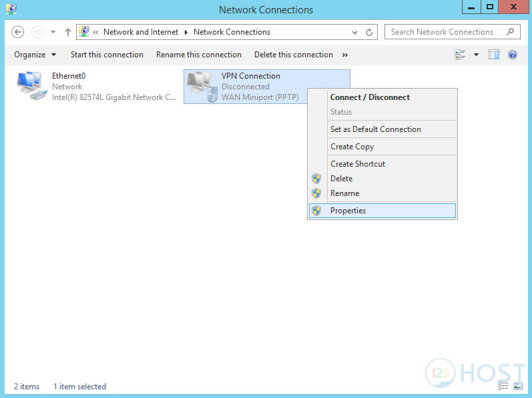Choose Create Copy in context menu
532x398 pixels.
[x=382, y=146]
